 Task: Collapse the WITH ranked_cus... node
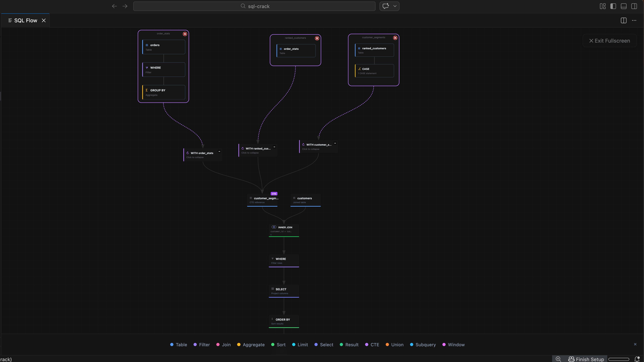274,147
